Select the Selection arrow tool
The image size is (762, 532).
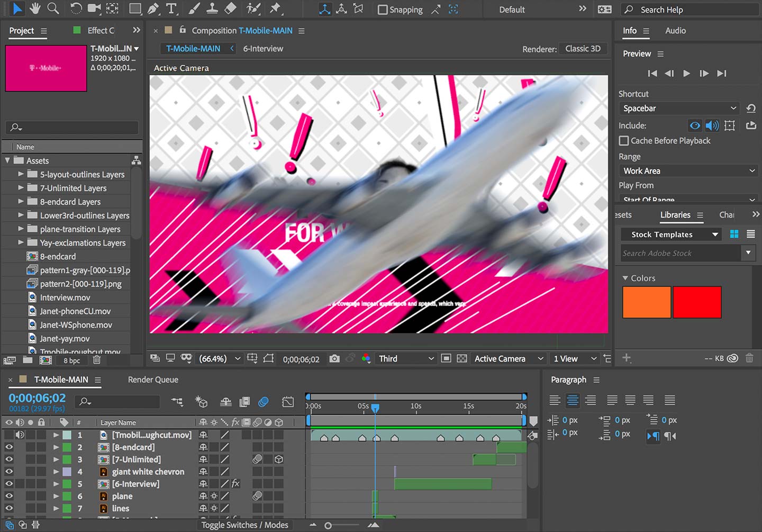point(17,8)
